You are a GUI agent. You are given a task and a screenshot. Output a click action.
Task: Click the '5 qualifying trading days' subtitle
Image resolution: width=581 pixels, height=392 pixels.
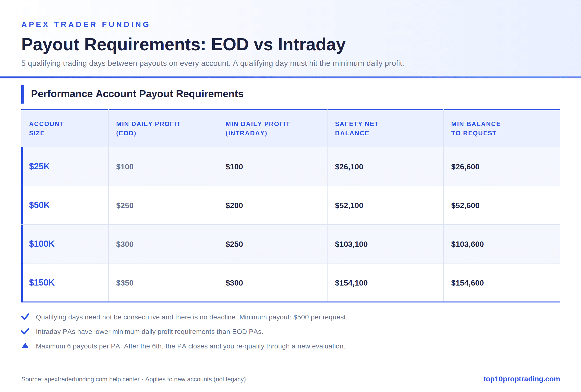pyautogui.click(x=213, y=63)
